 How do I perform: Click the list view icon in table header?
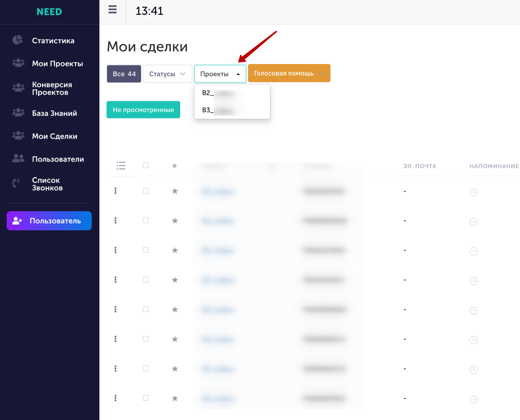pos(121,165)
